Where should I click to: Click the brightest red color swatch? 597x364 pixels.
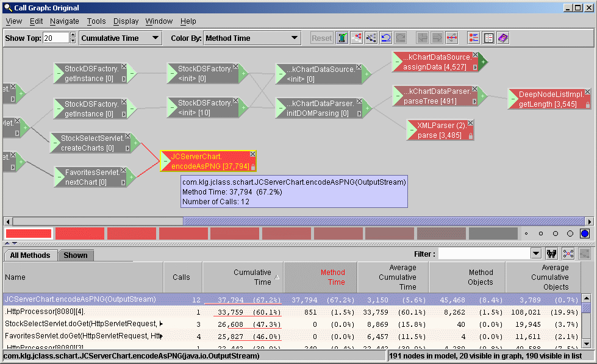coord(29,234)
